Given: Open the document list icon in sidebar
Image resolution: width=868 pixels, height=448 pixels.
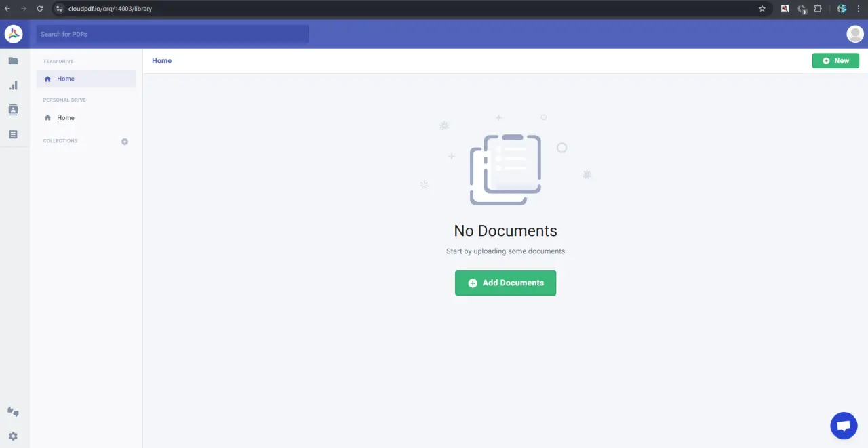Looking at the screenshot, I should (x=13, y=134).
